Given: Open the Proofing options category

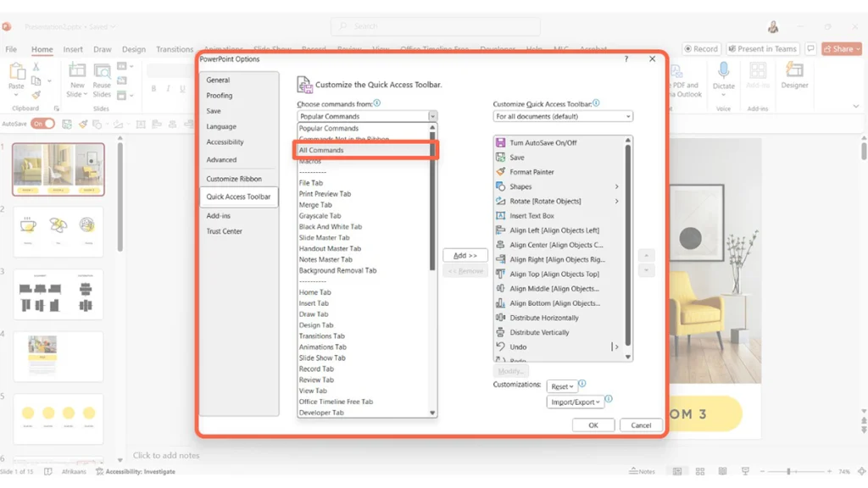Looking at the screenshot, I should 238,95.
